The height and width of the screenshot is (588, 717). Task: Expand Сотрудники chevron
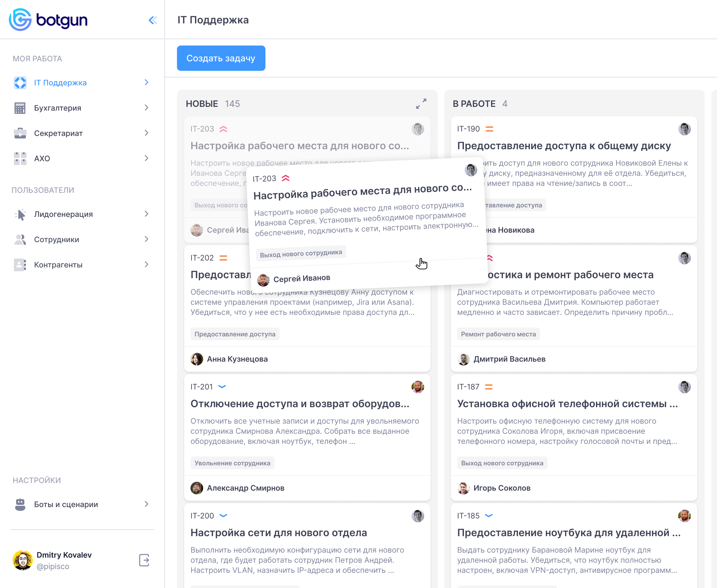[x=147, y=240]
